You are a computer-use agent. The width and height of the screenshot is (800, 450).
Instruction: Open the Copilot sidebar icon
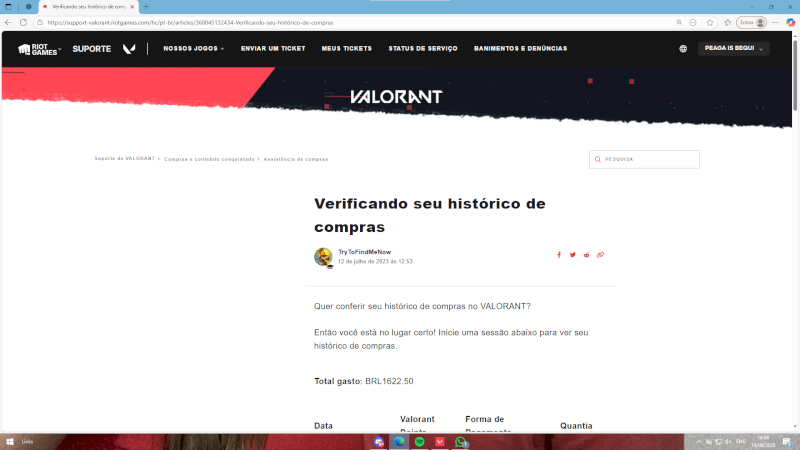pos(790,22)
